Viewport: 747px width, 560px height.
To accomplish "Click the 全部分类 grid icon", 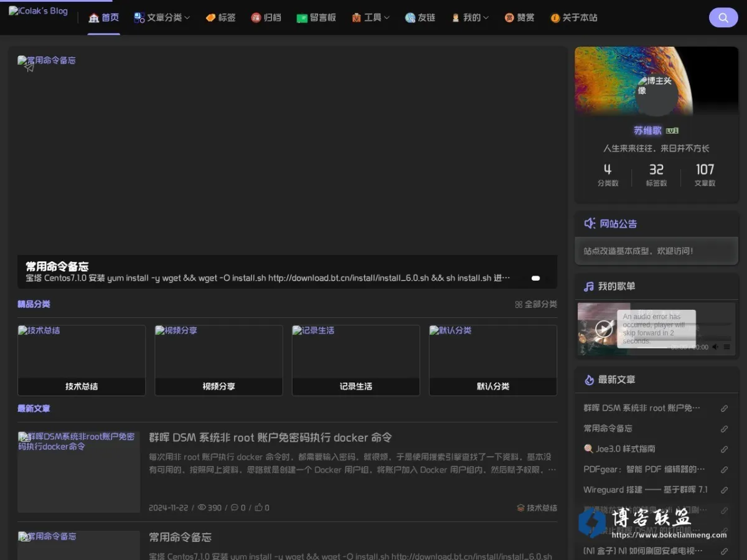I will tap(519, 304).
